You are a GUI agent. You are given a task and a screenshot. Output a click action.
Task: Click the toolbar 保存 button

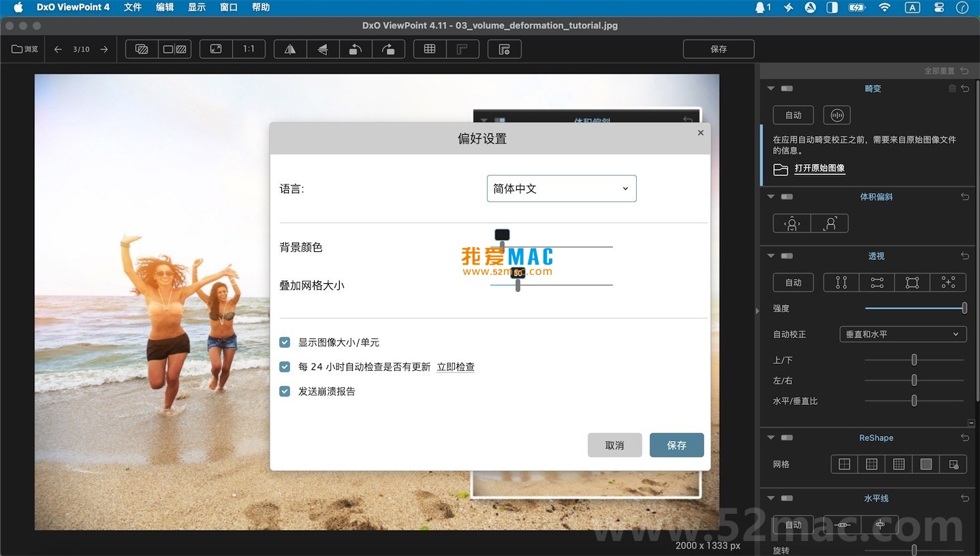pyautogui.click(x=718, y=49)
